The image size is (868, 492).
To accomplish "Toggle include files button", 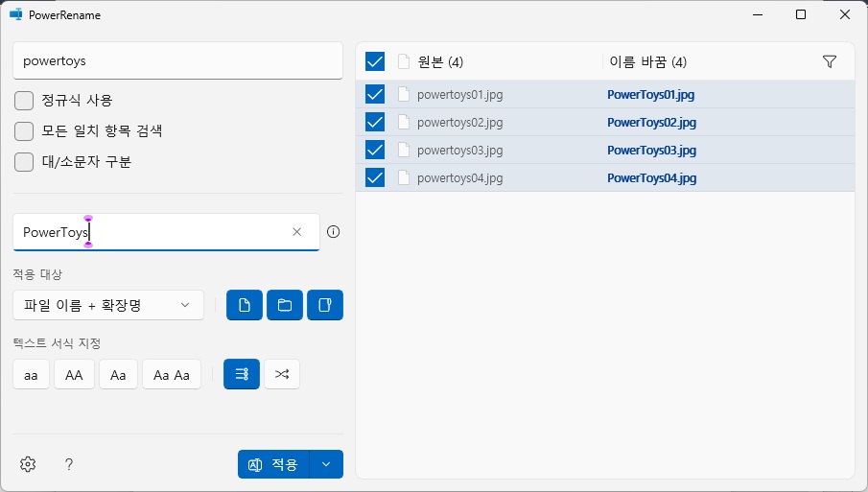I will tap(245, 305).
